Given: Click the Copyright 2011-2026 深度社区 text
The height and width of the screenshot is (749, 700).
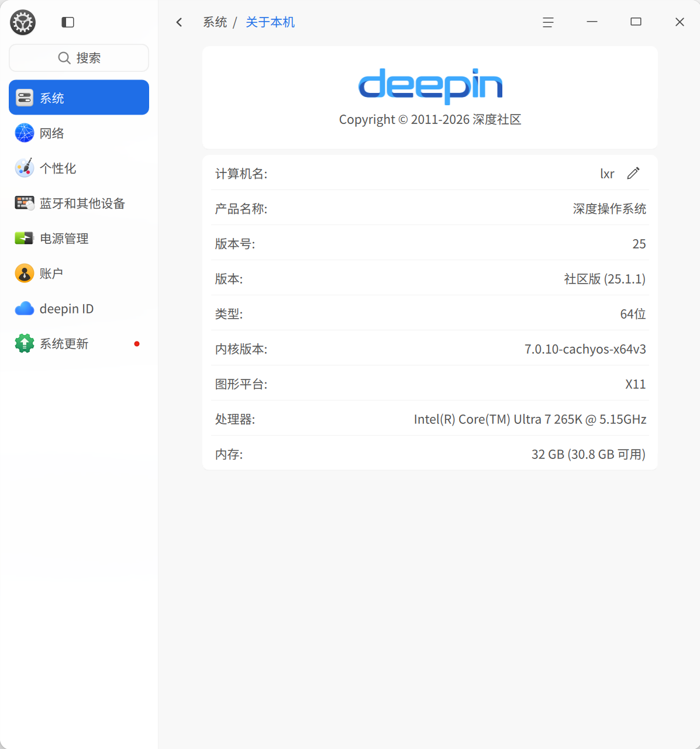Looking at the screenshot, I should click(430, 119).
